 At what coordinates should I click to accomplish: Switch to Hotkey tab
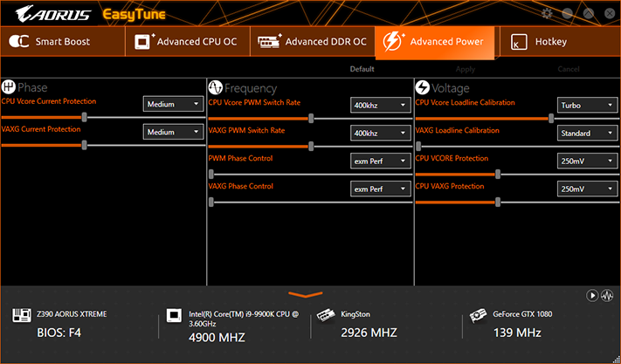[561, 42]
